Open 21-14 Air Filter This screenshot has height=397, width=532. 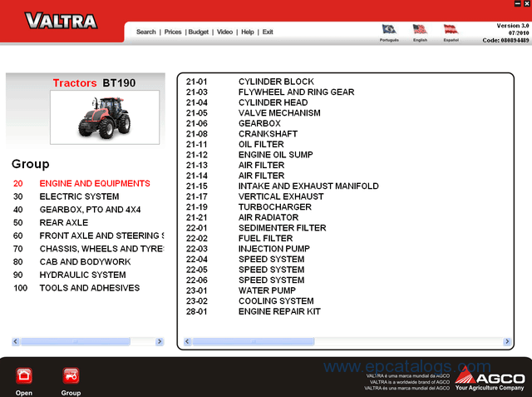(235, 176)
